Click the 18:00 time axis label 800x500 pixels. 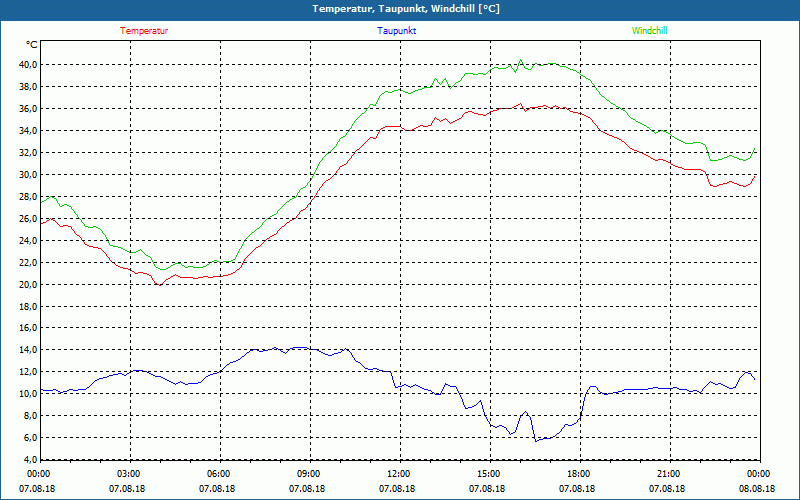pos(579,474)
